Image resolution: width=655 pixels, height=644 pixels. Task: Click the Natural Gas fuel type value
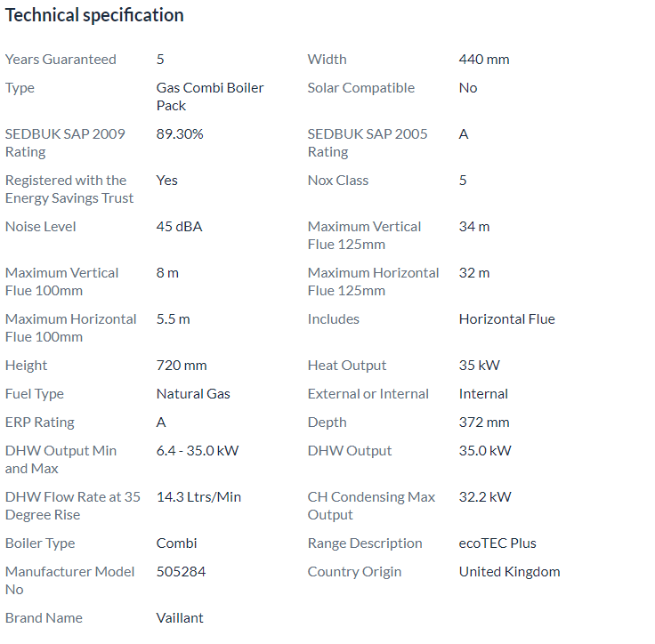193,394
